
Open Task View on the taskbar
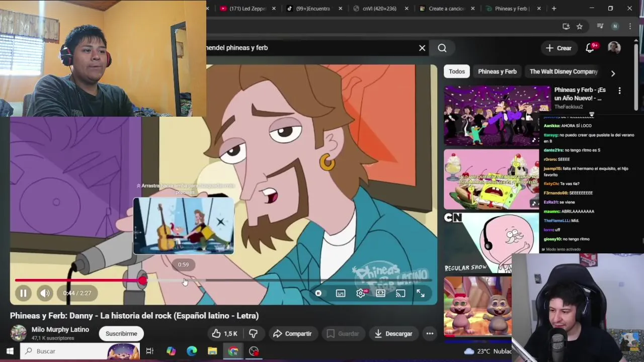pyautogui.click(x=149, y=351)
